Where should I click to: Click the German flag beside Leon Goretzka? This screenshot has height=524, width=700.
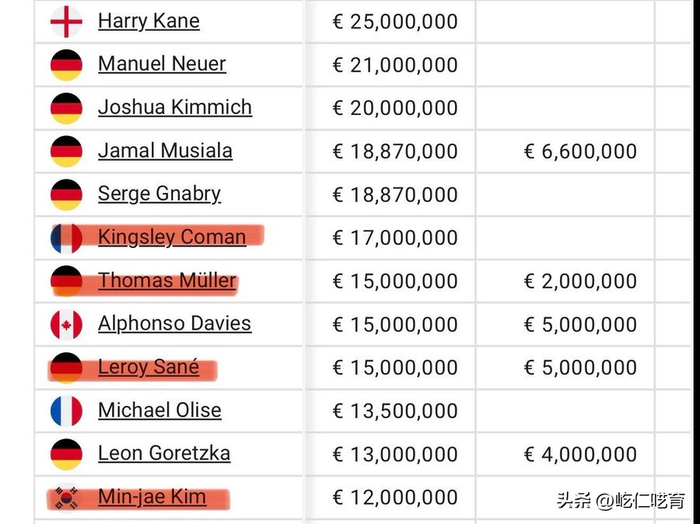[66, 454]
